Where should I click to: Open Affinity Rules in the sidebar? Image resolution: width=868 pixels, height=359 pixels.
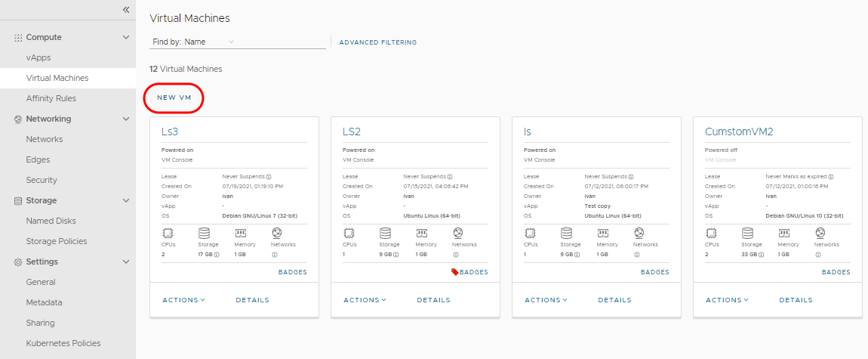coord(51,98)
